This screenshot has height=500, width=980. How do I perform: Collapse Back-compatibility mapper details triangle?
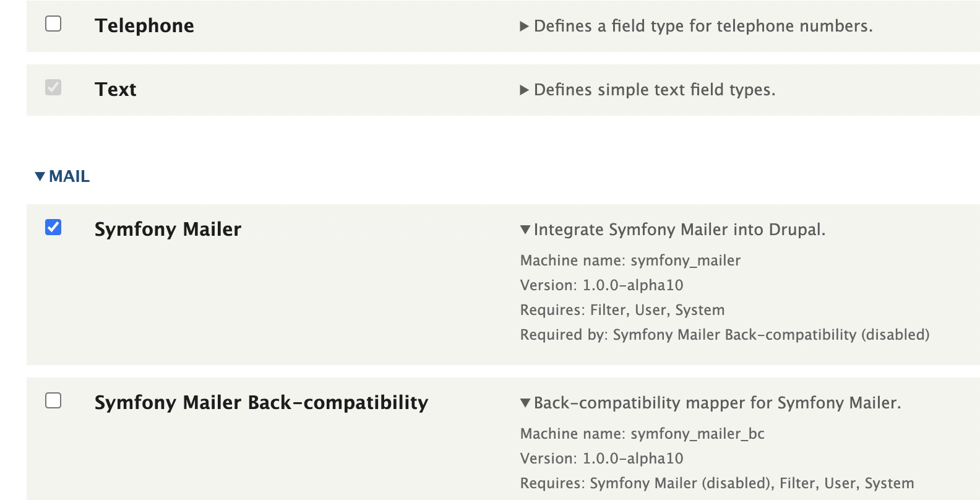pyautogui.click(x=525, y=403)
